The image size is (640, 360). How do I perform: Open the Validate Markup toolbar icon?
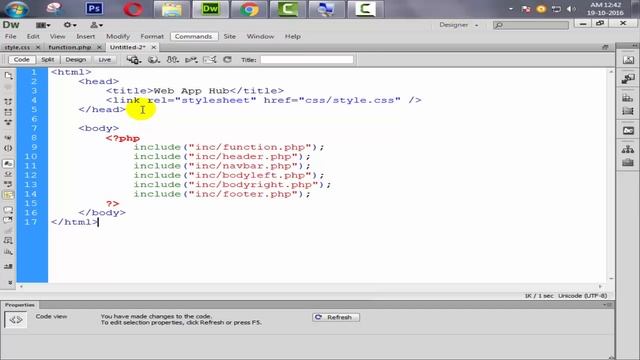pos(191,60)
